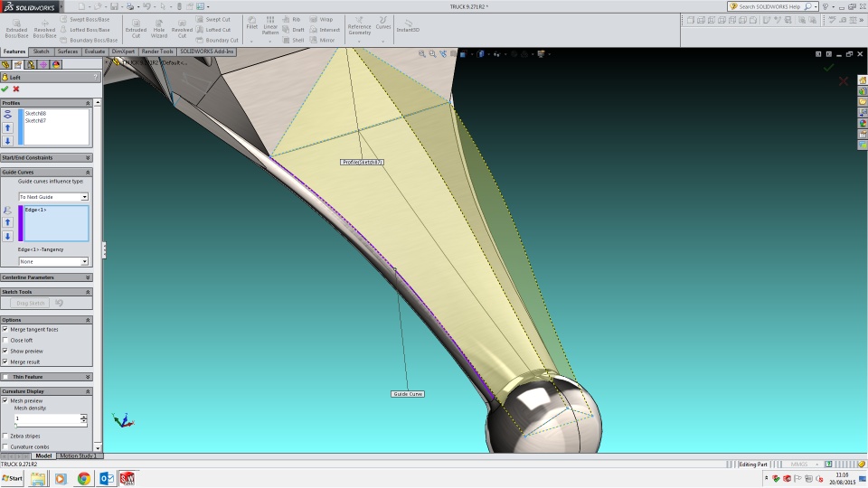
Task: Click the Windows Start button
Action: point(12,478)
